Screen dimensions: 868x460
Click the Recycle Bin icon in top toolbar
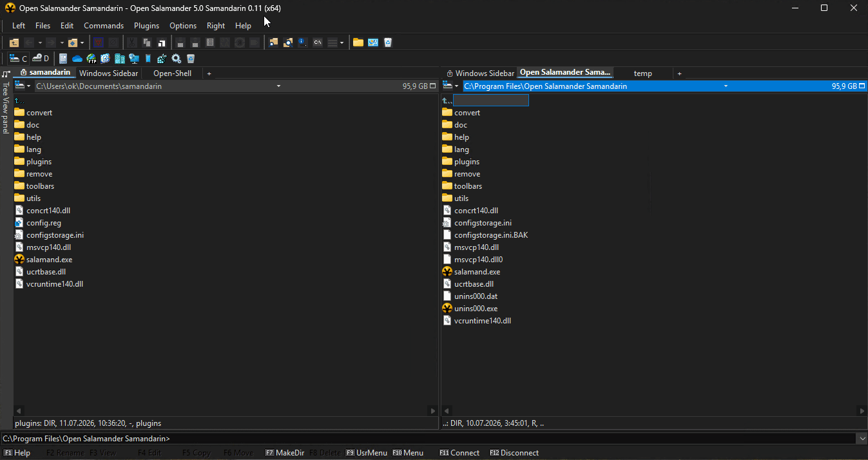tap(388, 43)
